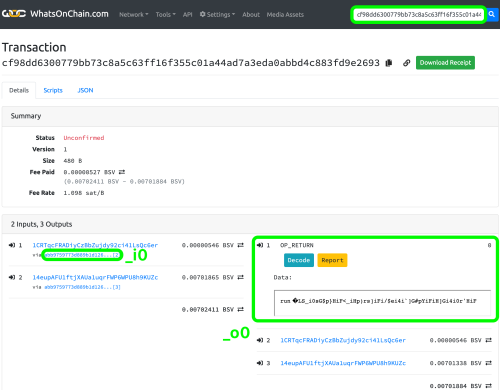Viewport: 500px width, 390px height.
Task: Open the Tools dropdown menu
Action: 165,15
